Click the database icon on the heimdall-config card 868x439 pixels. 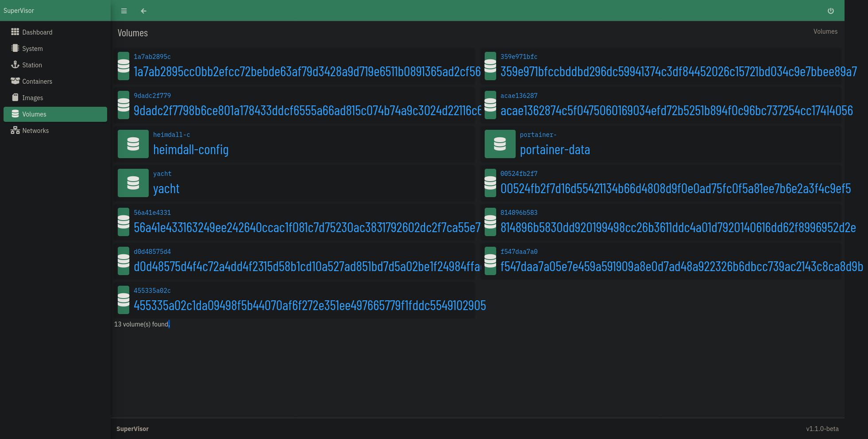[x=133, y=144]
